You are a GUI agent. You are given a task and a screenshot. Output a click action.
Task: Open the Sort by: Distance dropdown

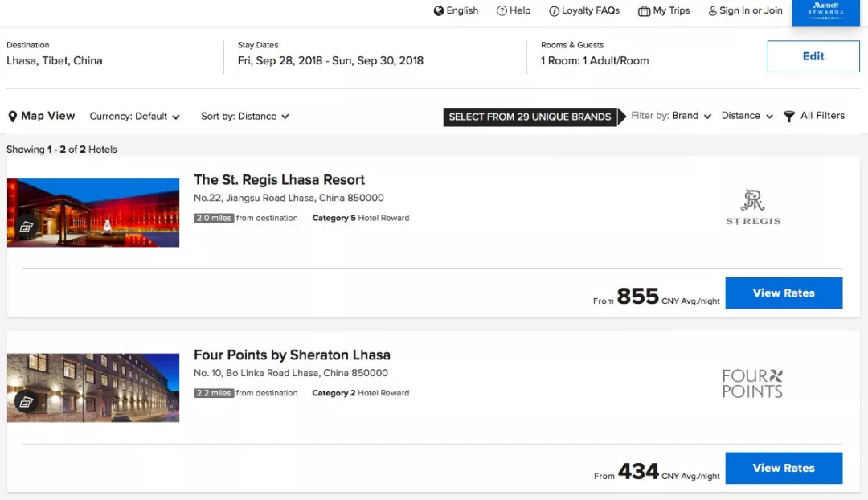[244, 117]
